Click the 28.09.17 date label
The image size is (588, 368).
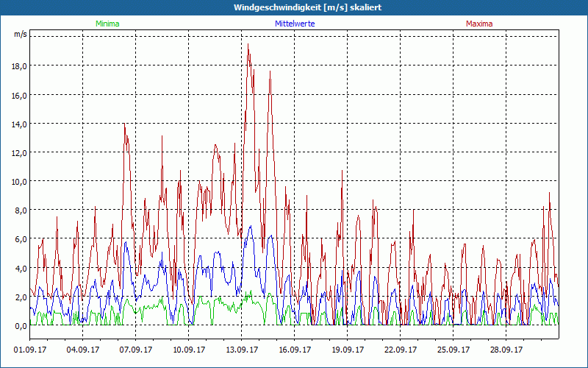click(x=506, y=350)
